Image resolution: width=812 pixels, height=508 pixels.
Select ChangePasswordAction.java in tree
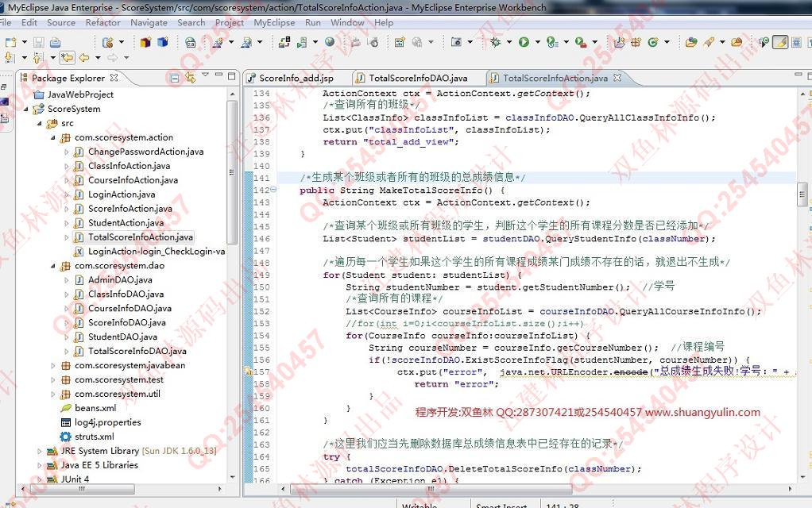tap(145, 152)
